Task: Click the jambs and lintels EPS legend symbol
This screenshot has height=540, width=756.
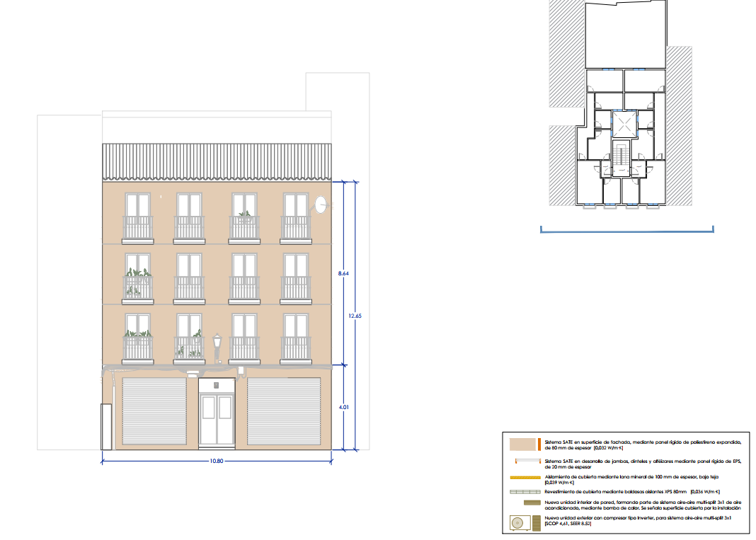Action: [x=525, y=461]
